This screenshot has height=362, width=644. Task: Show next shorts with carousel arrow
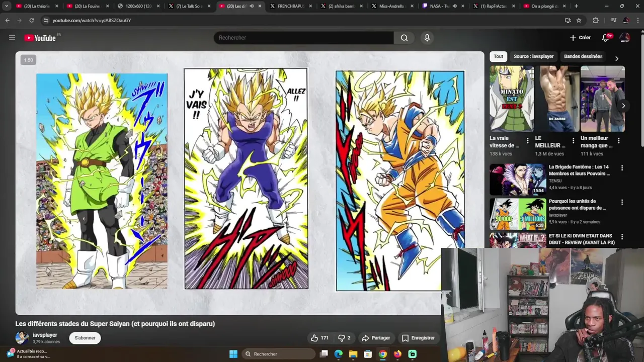click(x=623, y=106)
